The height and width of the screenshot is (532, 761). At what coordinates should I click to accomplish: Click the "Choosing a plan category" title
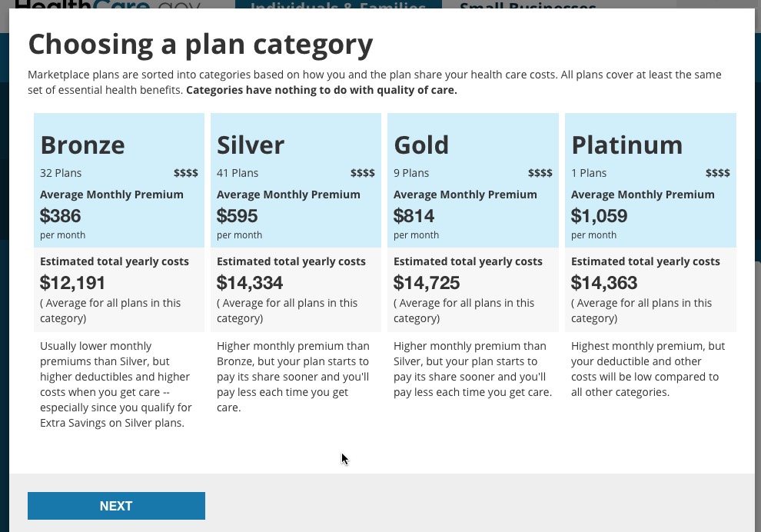coord(201,45)
